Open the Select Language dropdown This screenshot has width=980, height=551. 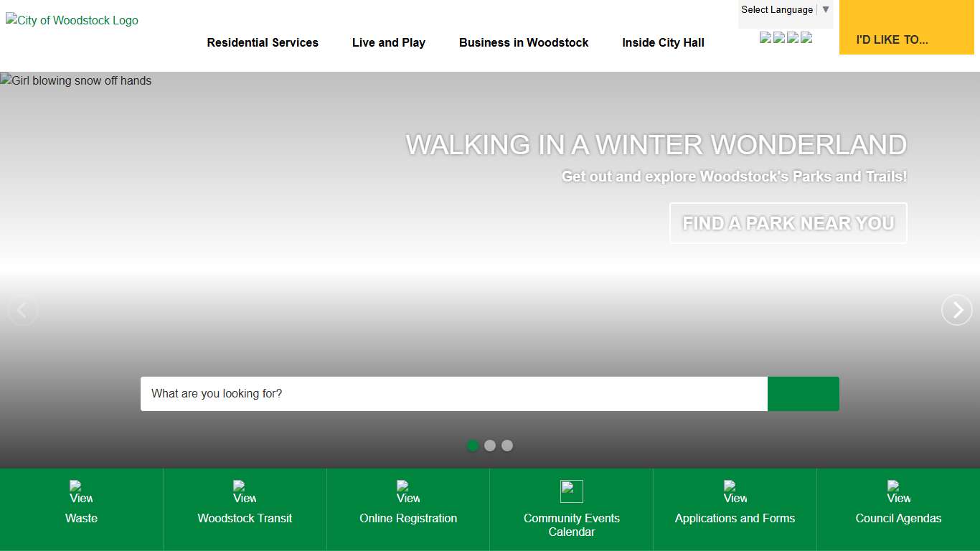pos(785,10)
